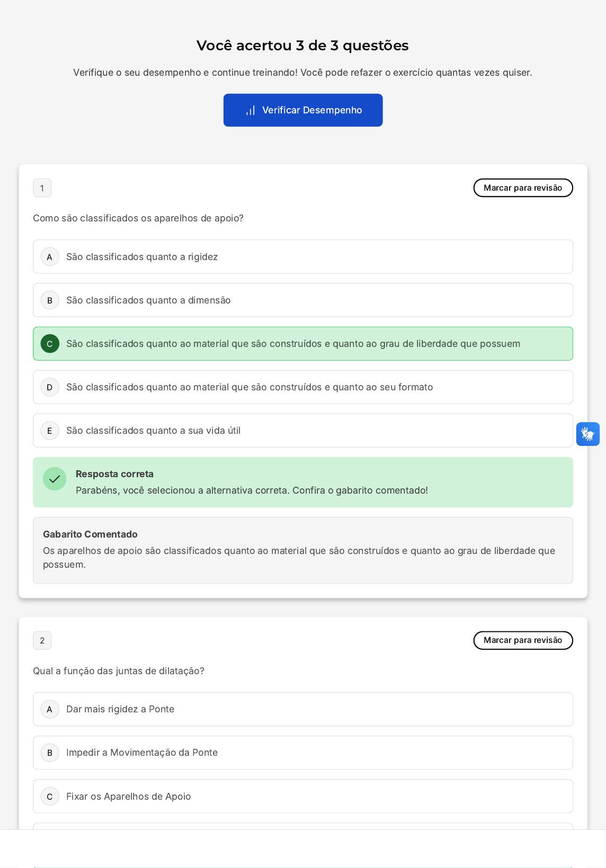Click the question 2 number badge
606x868 pixels.
point(42,640)
